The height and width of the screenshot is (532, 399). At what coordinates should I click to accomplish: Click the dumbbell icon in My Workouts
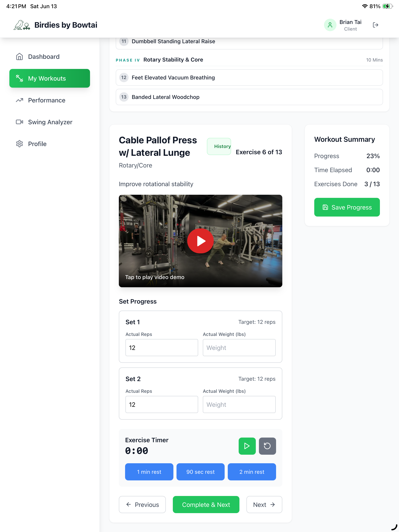19,78
